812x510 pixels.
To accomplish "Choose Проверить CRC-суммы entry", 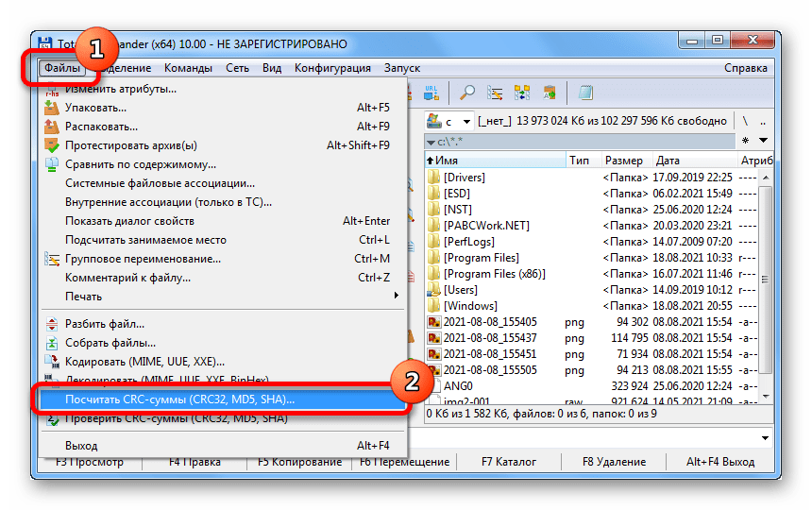I will [223, 418].
